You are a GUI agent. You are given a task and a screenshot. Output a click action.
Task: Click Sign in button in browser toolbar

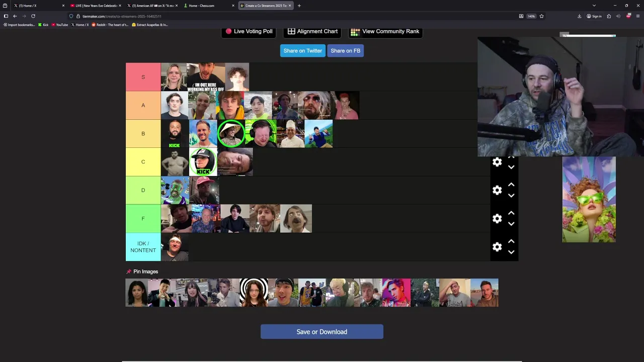594,16
